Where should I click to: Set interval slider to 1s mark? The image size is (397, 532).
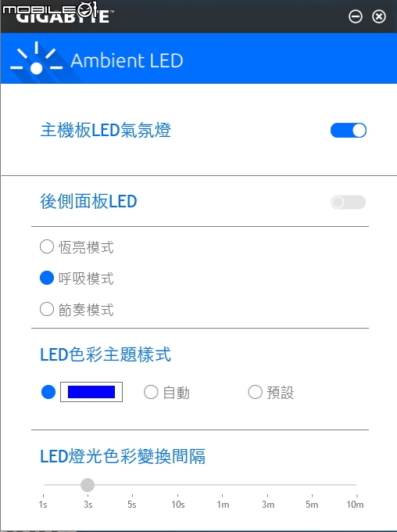43,485
